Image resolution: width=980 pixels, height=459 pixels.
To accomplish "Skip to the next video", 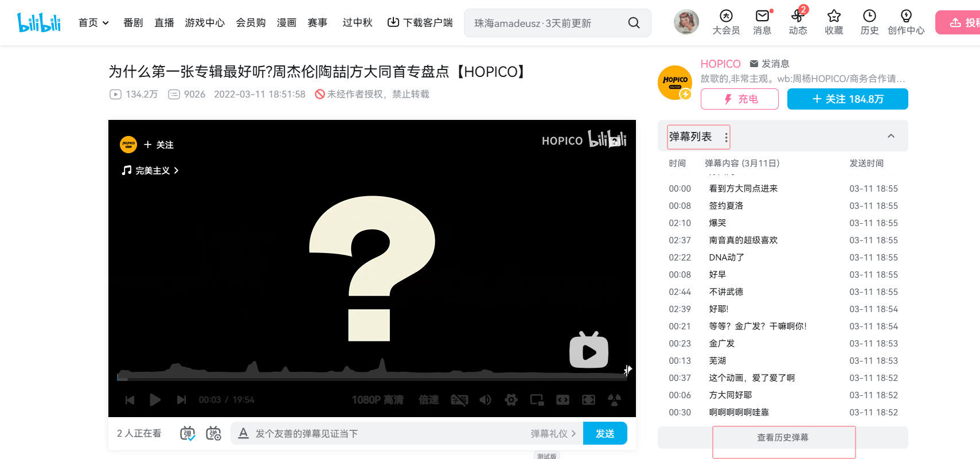I will point(181,400).
